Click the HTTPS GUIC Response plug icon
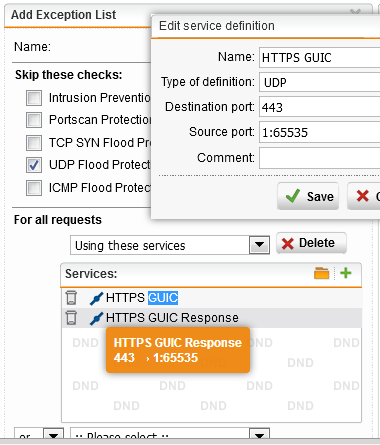This screenshot has width=380, height=445. coord(96,318)
